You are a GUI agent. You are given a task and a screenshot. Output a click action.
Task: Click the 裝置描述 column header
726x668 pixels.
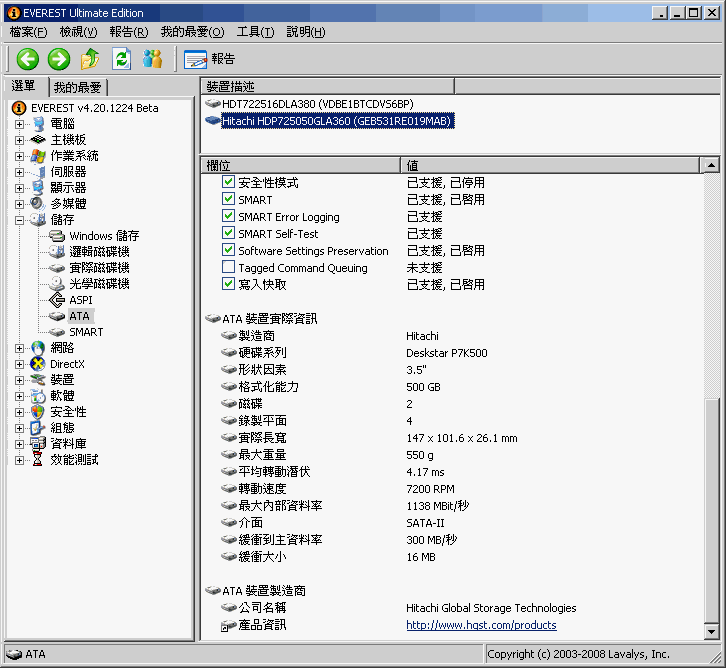[x=328, y=86]
